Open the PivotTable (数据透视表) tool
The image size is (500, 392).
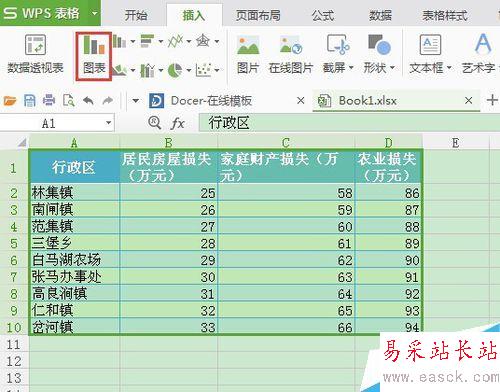tap(35, 54)
